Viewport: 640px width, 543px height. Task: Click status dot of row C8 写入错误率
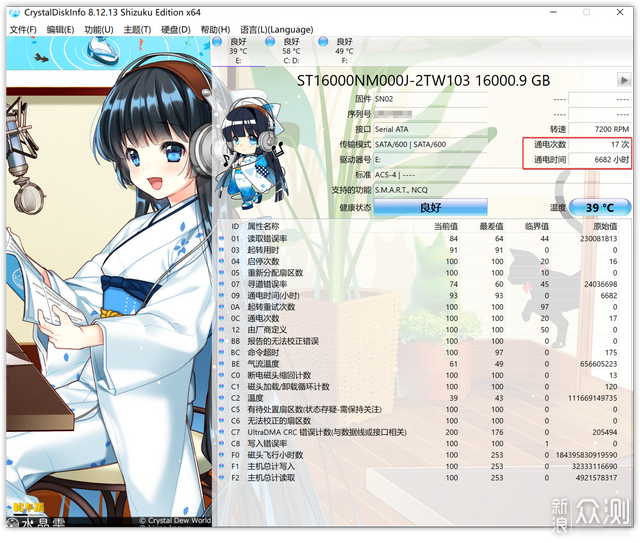pos(222,443)
